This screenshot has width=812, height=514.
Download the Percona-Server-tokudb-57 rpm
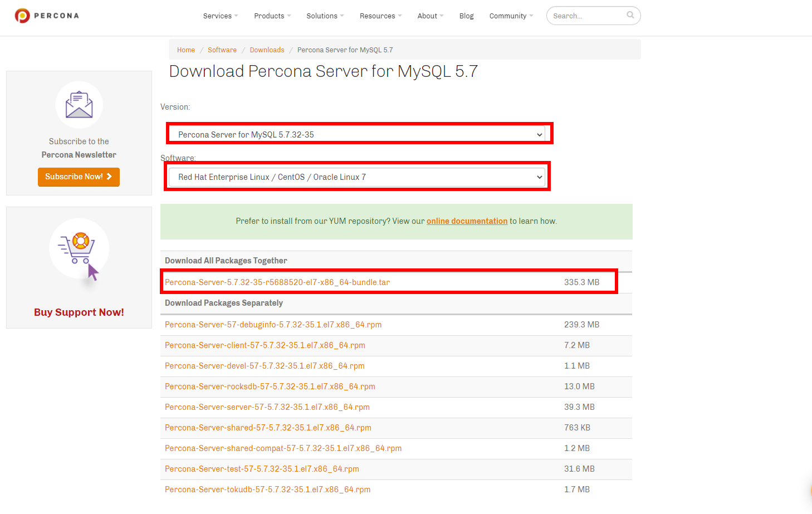coord(267,489)
